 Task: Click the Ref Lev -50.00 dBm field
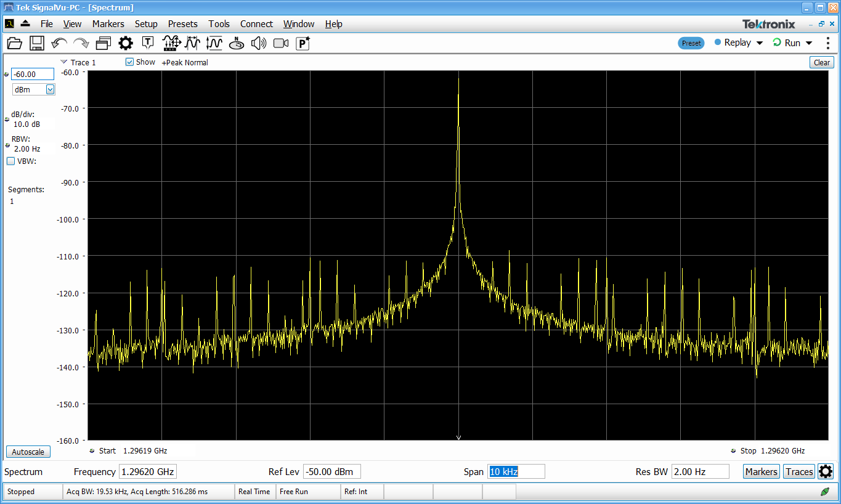point(331,471)
